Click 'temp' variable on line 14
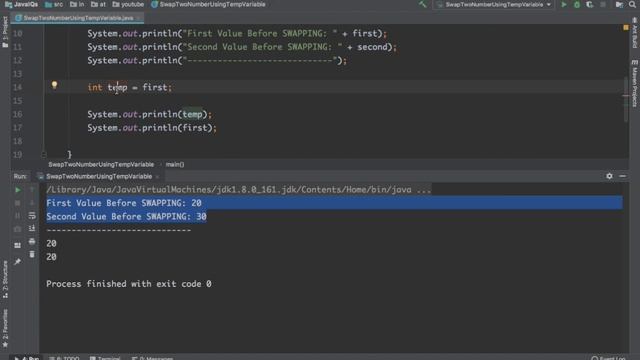640x360 pixels. point(118,87)
